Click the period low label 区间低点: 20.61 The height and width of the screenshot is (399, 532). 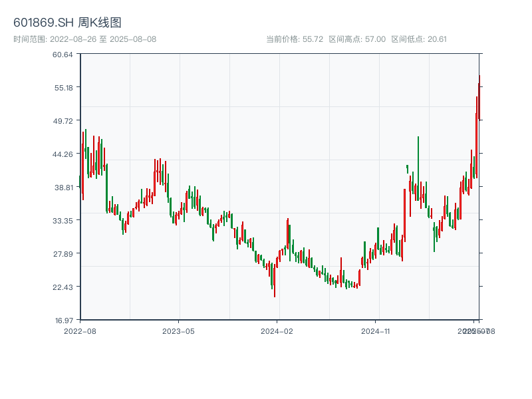coord(419,39)
